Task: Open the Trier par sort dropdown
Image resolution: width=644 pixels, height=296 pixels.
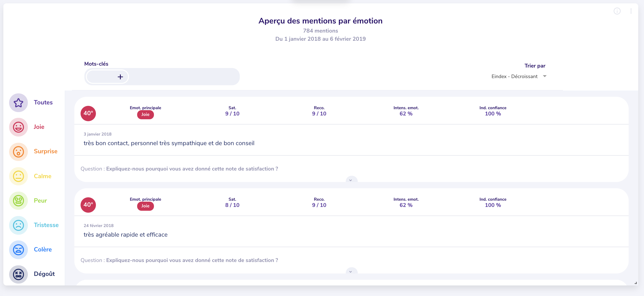Action: [519, 76]
